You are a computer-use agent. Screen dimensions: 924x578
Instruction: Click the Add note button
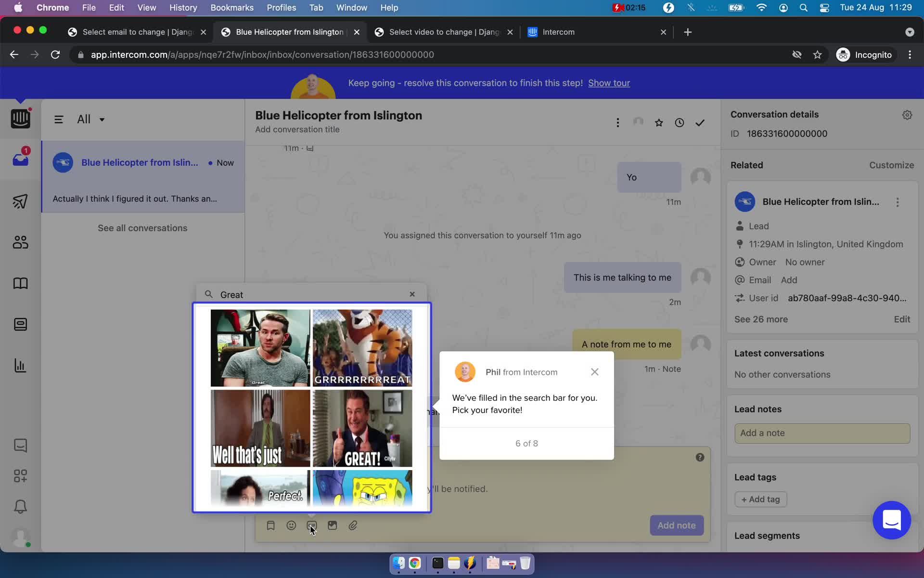coord(677,525)
